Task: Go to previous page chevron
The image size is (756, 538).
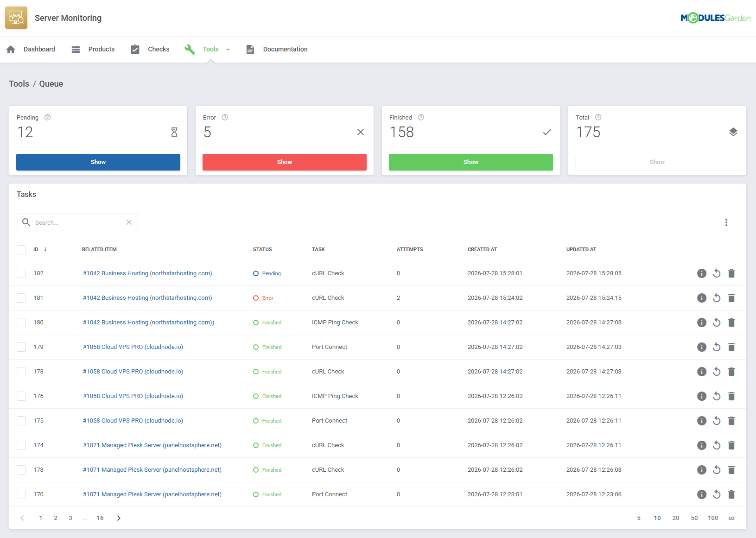Action: tap(22, 518)
